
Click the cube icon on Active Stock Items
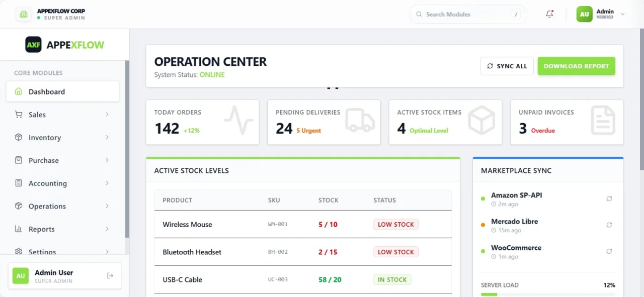click(481, 120)
